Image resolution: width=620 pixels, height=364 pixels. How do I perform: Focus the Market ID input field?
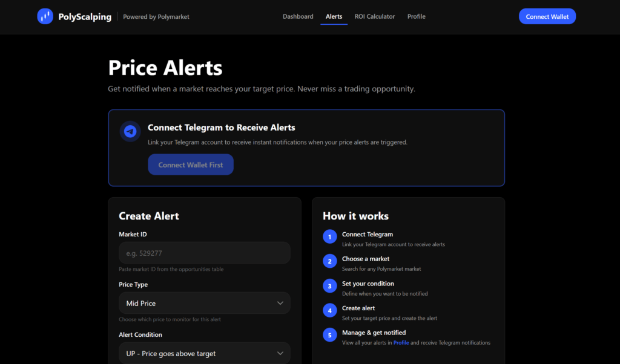click(204, 253)
